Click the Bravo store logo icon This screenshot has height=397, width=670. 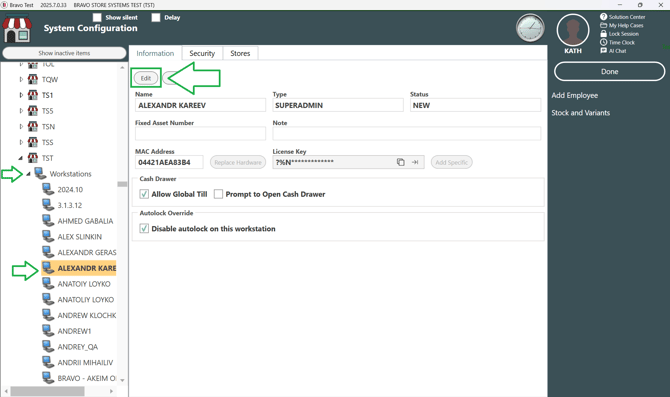click(x=17, y=28)
